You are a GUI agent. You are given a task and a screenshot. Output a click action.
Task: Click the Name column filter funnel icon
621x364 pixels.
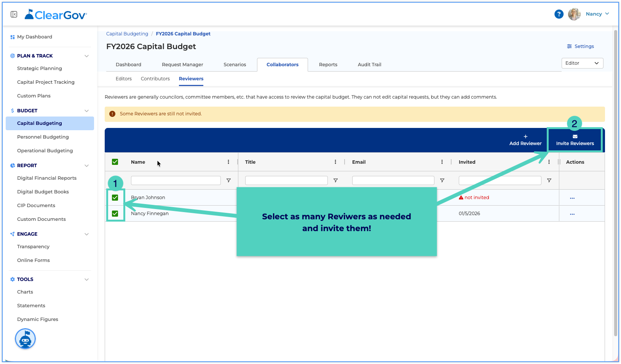click(228, 180)
